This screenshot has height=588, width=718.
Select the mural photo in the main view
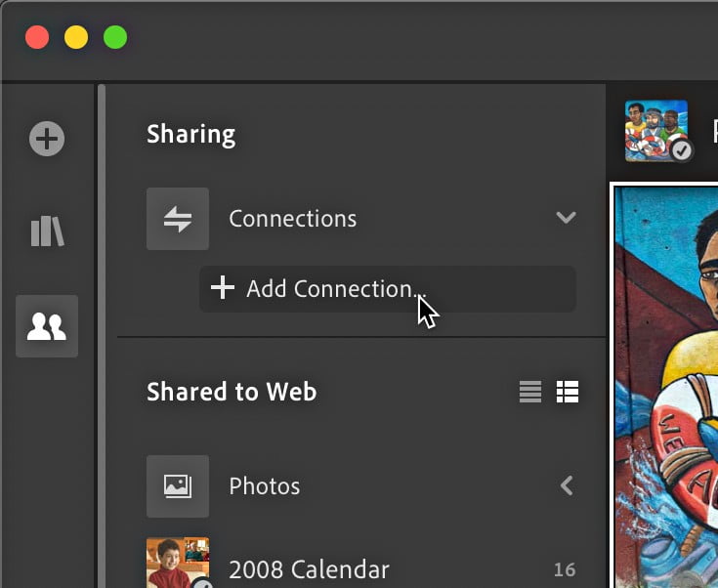click(666, 391)
